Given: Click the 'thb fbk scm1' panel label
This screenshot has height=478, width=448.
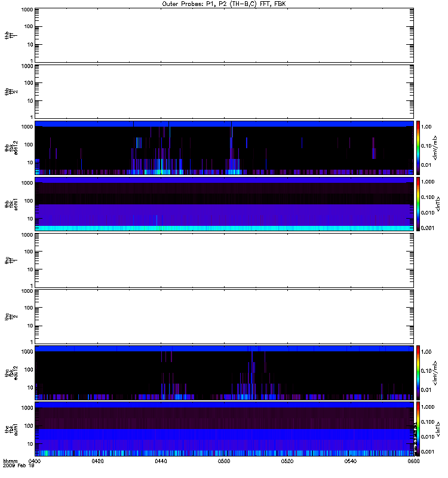Looking at the screenshot, I should tap(11, 204).
